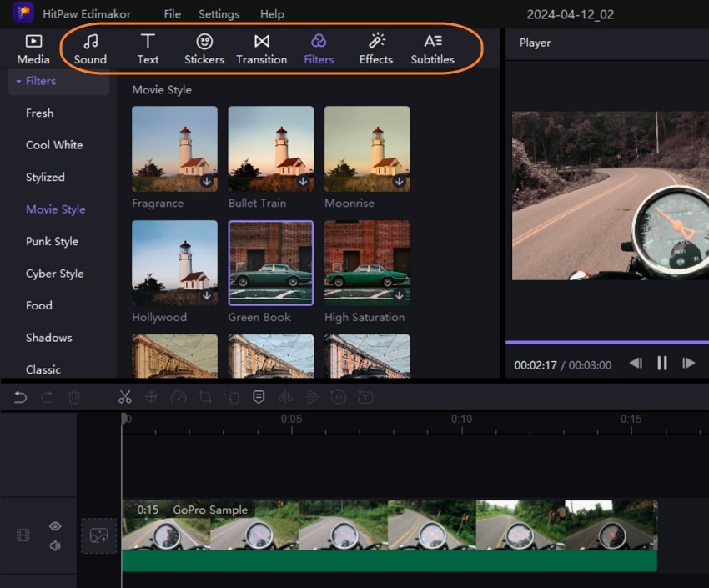Select the scissors split tool

coord(125,398)
